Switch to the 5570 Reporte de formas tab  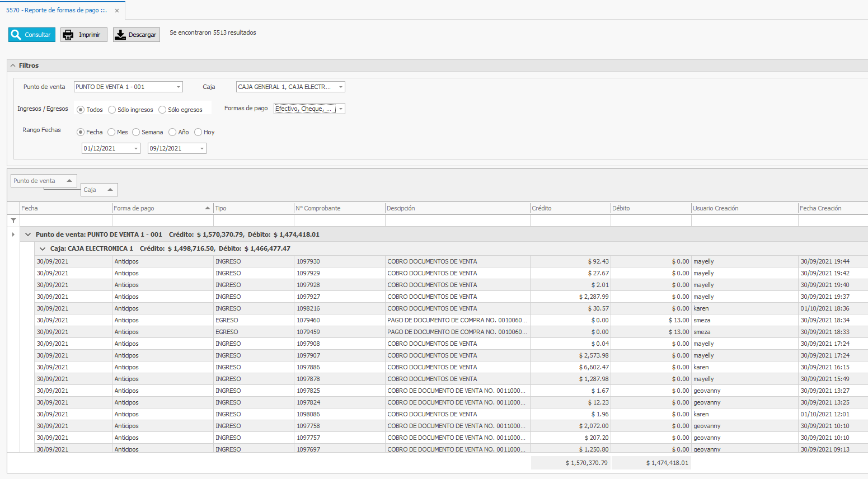click(56, 10)
